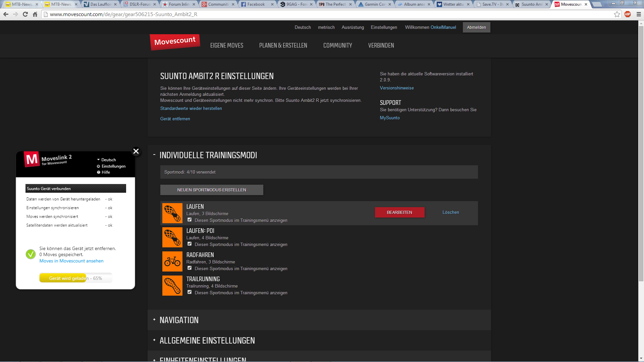Screen dimensions: 644x362
Task: Close the Moveslink 2 popup
Action: [136, 151]
